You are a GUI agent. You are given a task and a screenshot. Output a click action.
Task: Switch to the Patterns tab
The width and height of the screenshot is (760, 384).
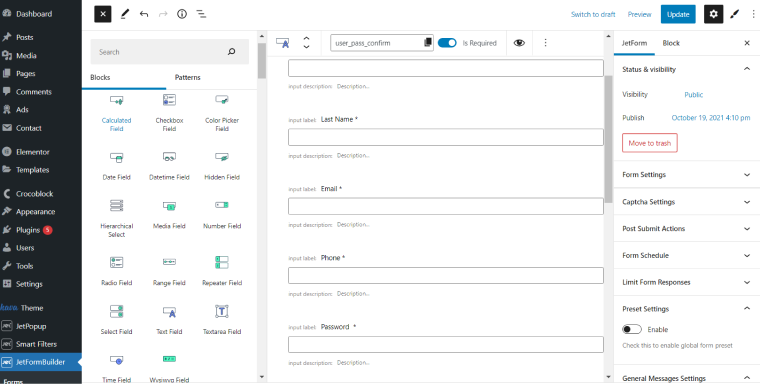click(188, 78)
